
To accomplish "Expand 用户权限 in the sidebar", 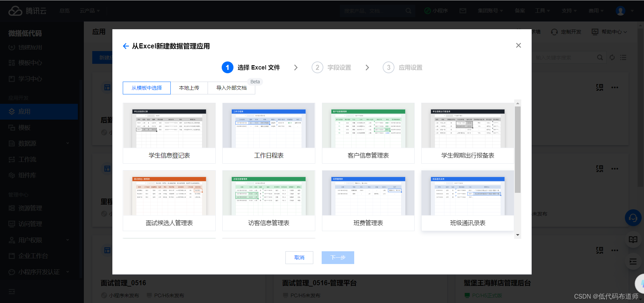I will click(39, 240).
